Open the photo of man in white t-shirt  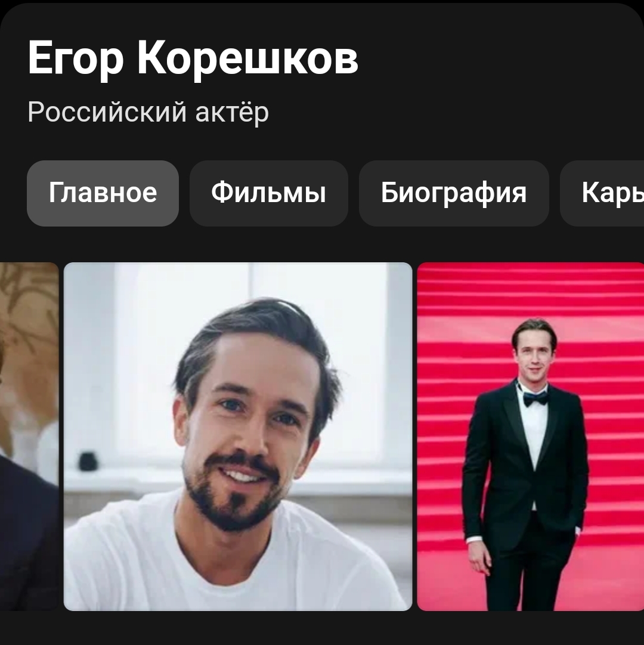tap(238, 436)
